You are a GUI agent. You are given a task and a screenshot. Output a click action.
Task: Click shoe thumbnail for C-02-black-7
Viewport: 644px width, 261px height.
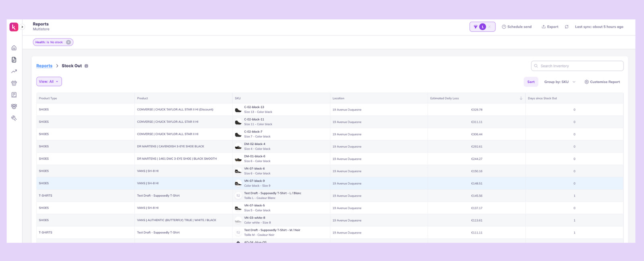(238, 134)
